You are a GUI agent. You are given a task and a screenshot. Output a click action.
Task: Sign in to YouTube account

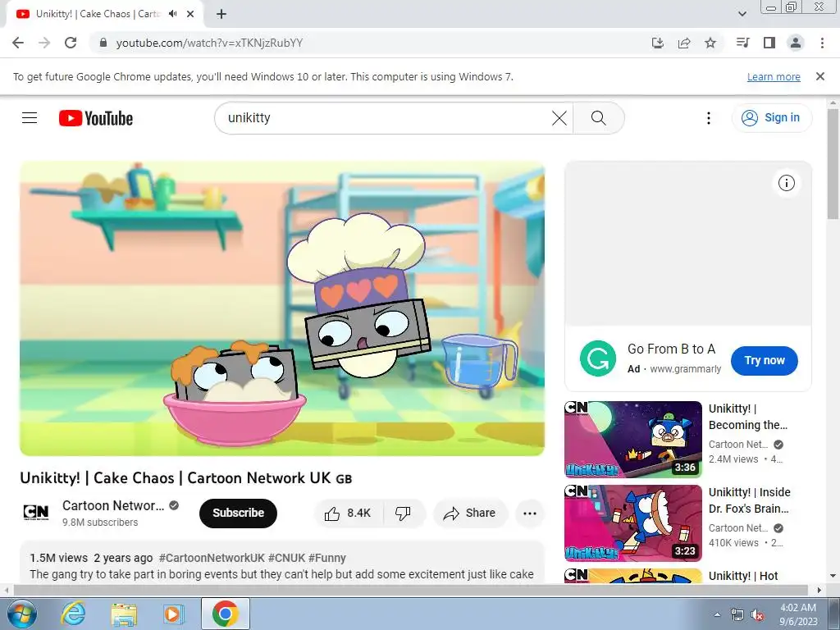(771, 118)
